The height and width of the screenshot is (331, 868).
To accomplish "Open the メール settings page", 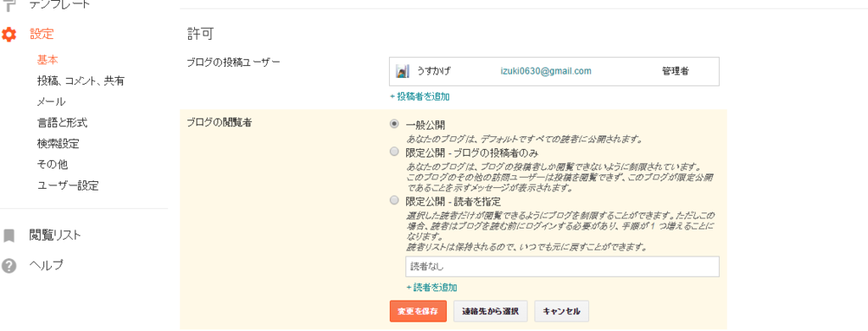I will click(52, 102).
